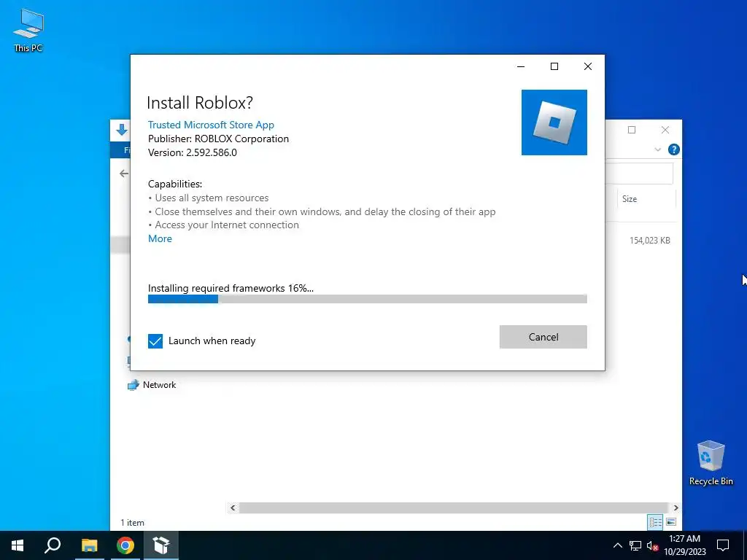Screen dimensions: 747x560
Task: Click the File Explorer search box
Action: 639,174
